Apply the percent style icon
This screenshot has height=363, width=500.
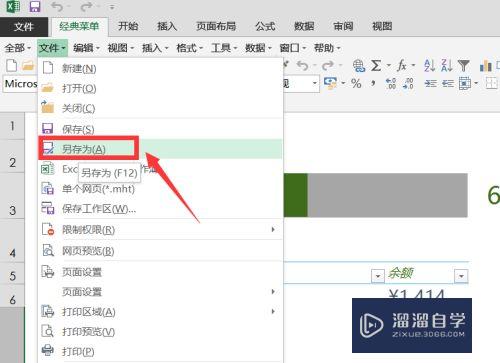(x=356, y=83)
